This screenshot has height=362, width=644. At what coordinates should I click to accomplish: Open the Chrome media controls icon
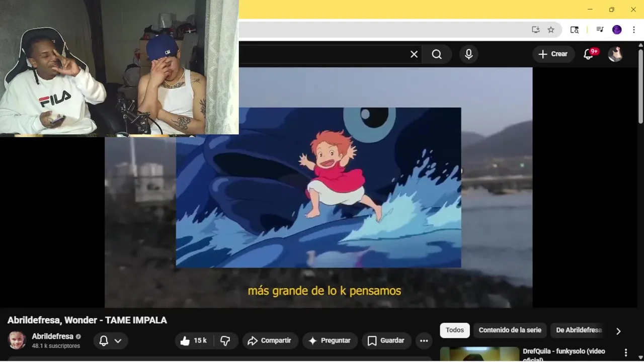(x=600, y=30)
